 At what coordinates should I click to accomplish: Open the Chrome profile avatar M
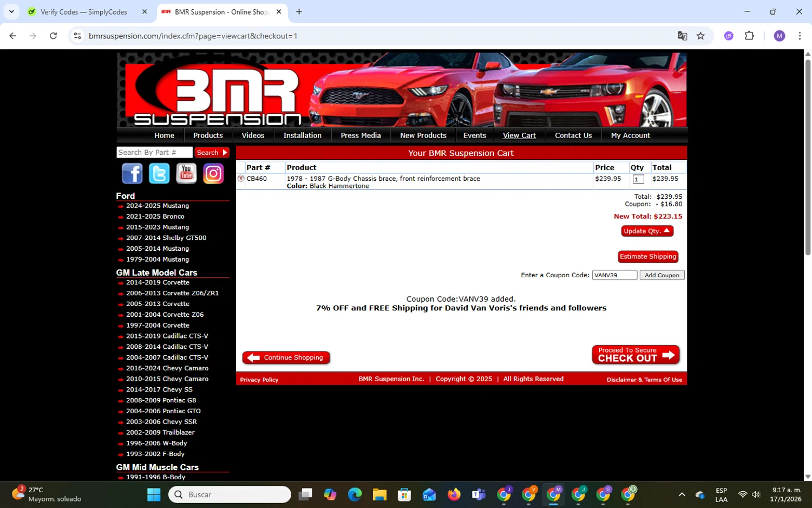(780, 36)
